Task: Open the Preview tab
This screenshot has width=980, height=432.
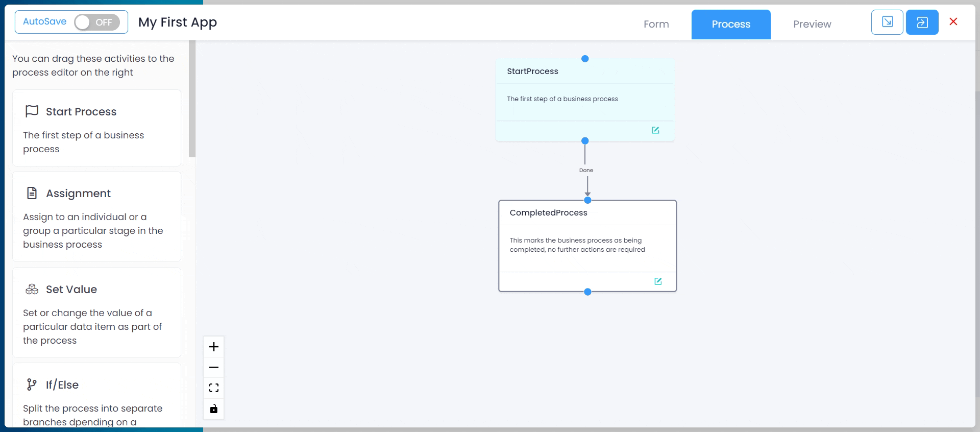Action: point(812,24)
